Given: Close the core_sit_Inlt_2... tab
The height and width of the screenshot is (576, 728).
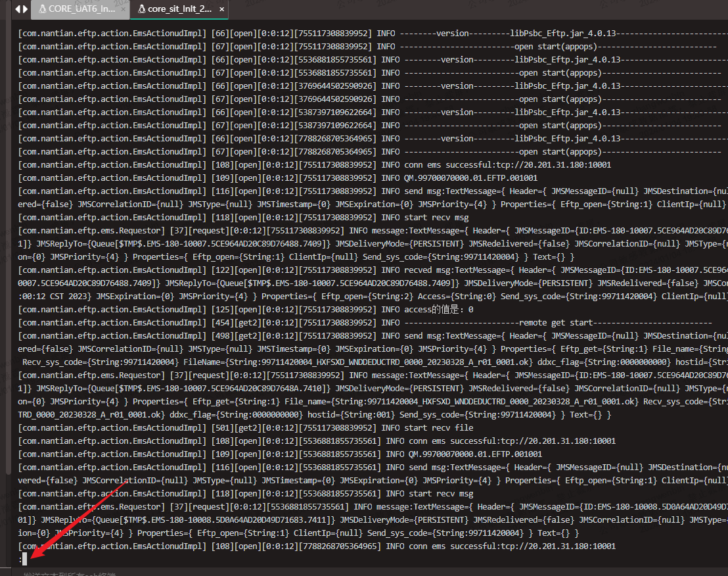Looking at the screenshot, I should pos(222,9).
